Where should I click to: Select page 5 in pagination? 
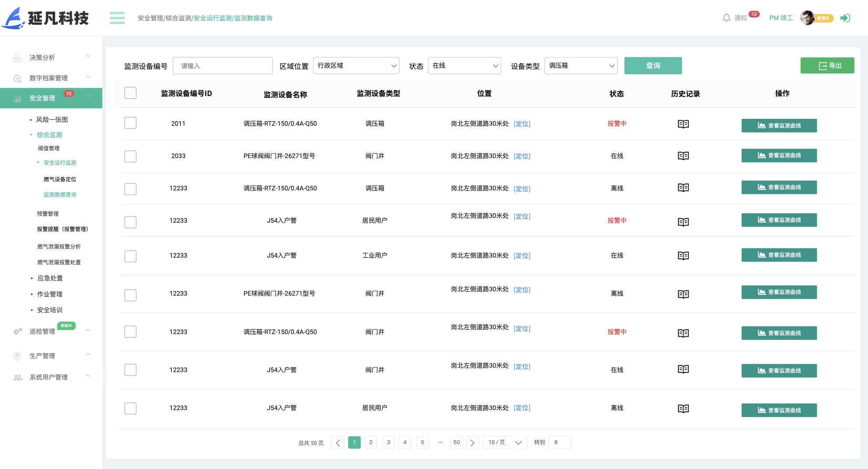tap(422, 442)
